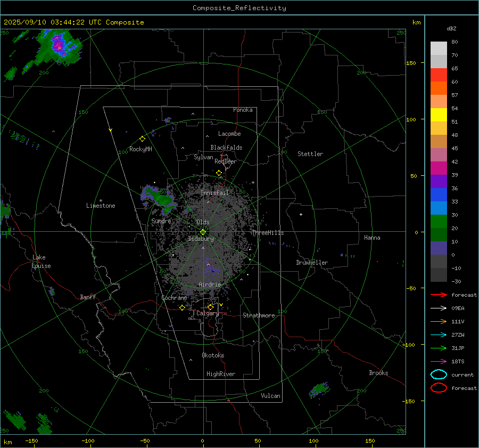Select the Okotoks label
The image size is (479, 448).
point(213,355)
